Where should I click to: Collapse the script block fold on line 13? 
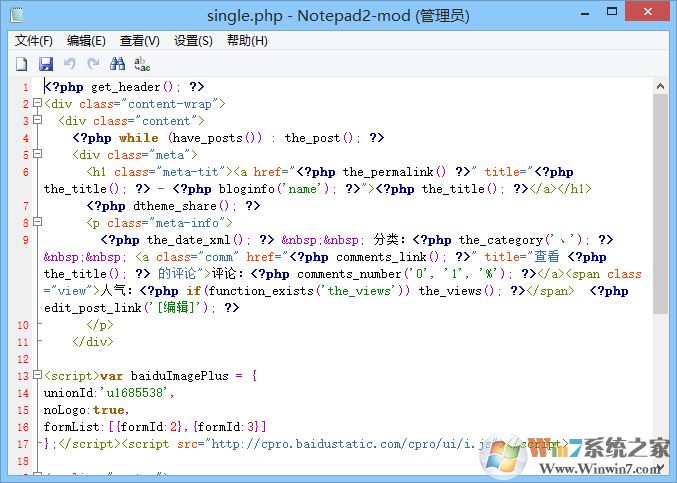(37, 376)
